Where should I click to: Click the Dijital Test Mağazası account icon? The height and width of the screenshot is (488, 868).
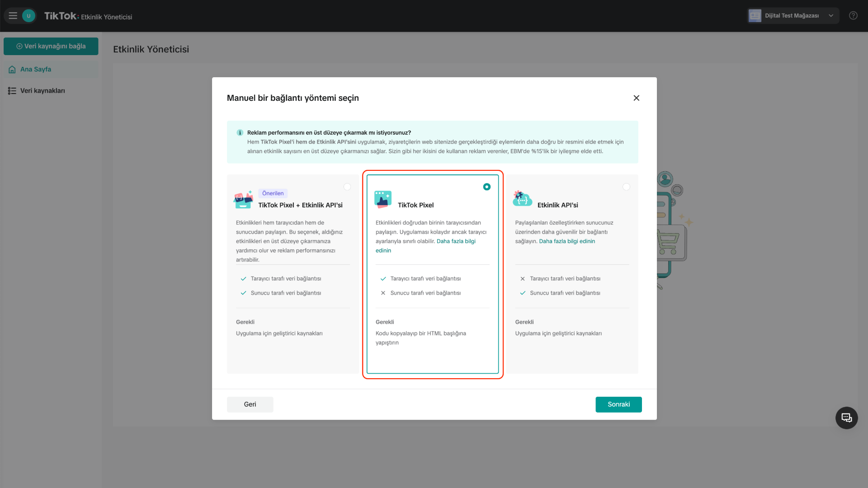(755, 16)
